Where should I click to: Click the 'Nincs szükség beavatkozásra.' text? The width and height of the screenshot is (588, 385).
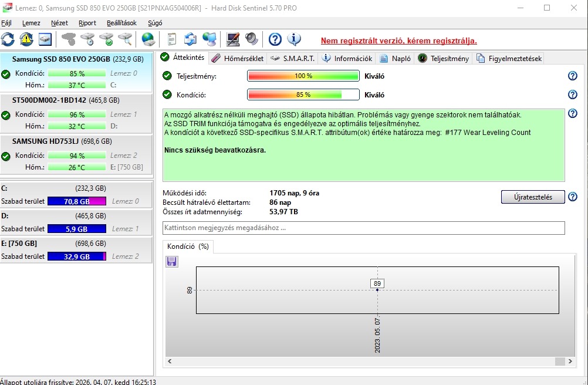[215, 150]
